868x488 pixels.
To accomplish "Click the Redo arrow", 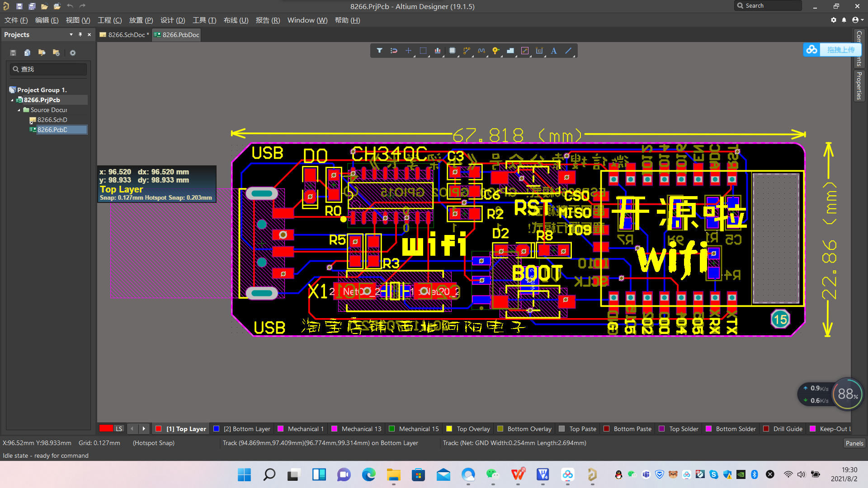I will pos(82,6).
